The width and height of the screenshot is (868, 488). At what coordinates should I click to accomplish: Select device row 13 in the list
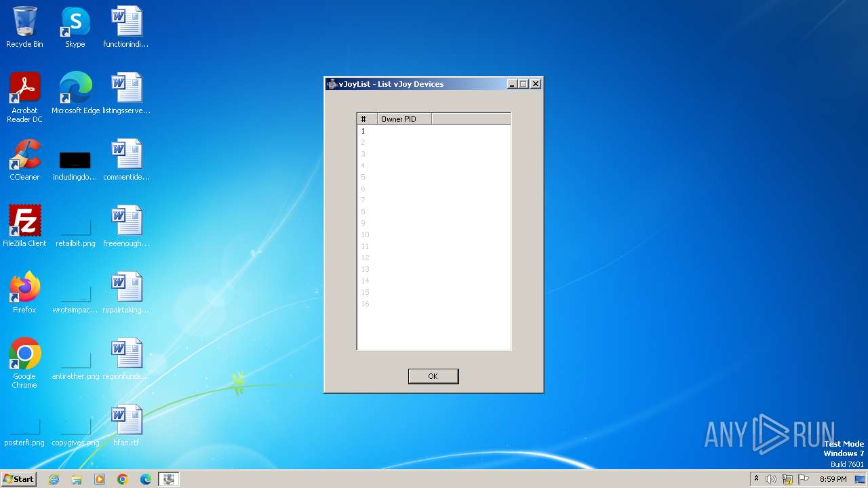point(434,269)
